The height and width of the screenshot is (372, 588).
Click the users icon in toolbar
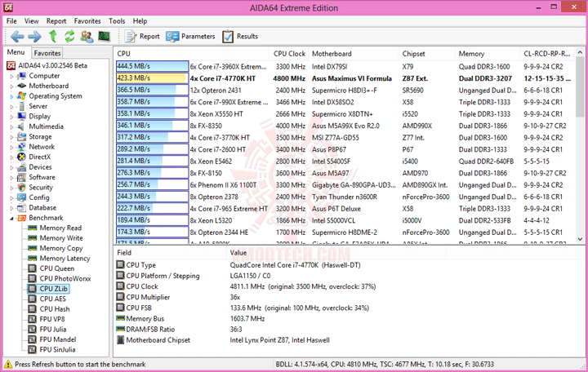tap(87, 37)
